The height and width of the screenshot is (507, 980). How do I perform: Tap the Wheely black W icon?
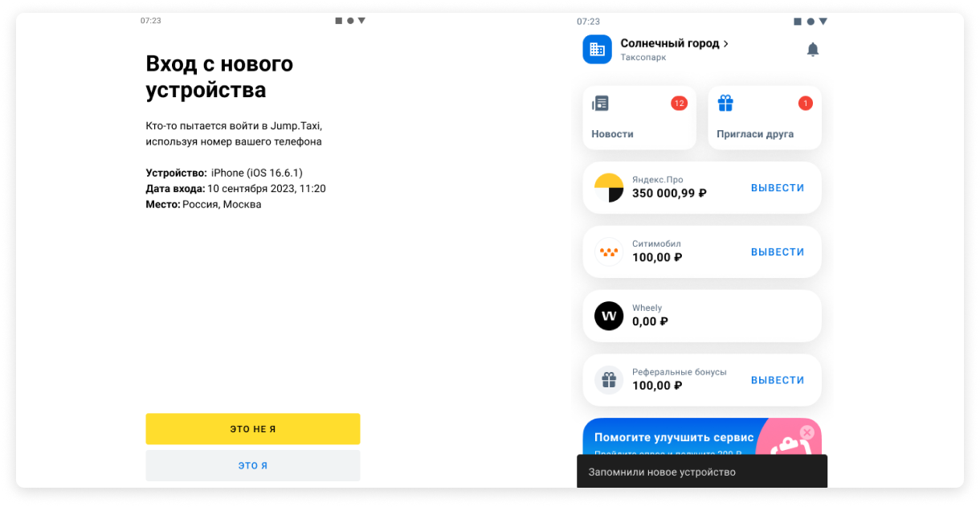tap(609, 316)
